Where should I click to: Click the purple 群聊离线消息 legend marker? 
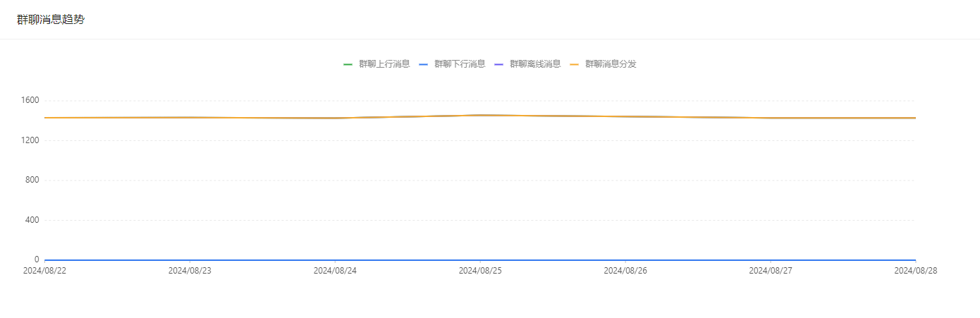point(498,64)
